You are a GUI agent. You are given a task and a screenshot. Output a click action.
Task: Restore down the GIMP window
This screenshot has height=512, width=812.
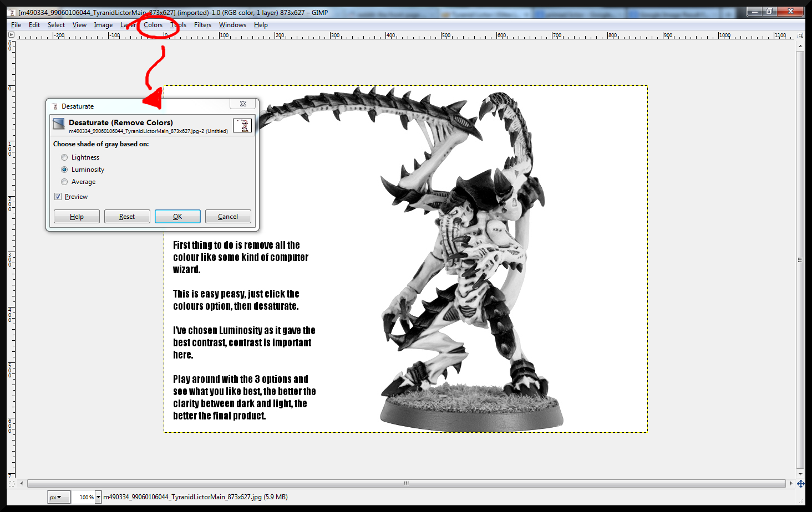tap(769, 11)
